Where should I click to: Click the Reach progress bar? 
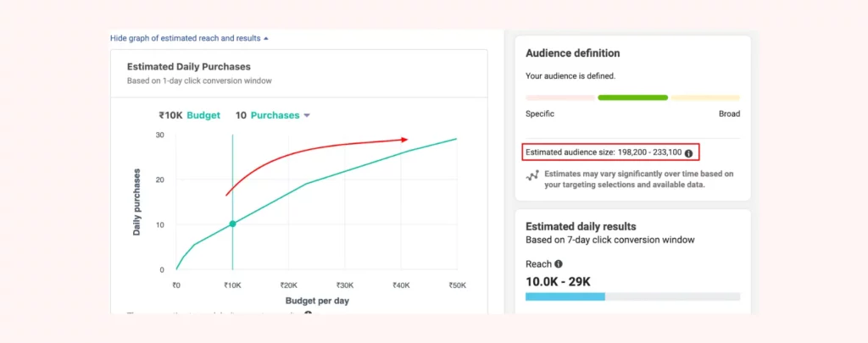tap(632, 296)
